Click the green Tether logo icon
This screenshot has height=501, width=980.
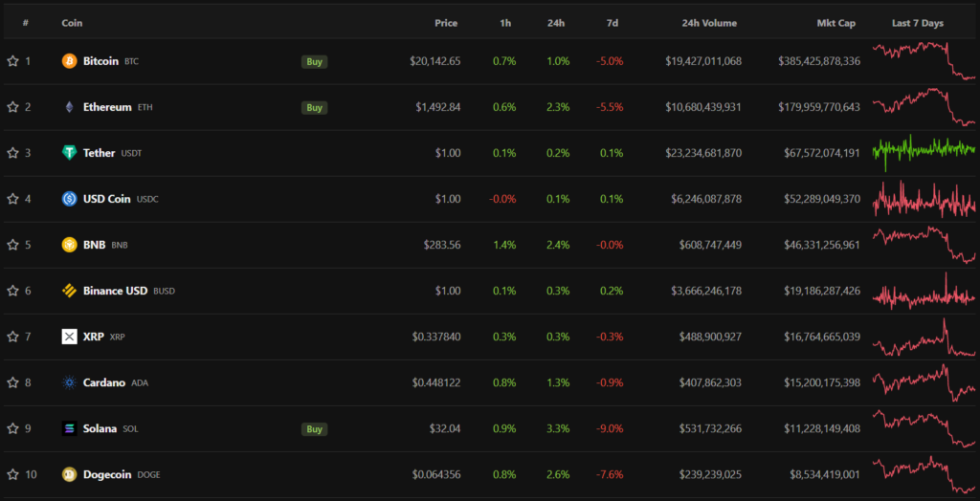coord(69,153)
